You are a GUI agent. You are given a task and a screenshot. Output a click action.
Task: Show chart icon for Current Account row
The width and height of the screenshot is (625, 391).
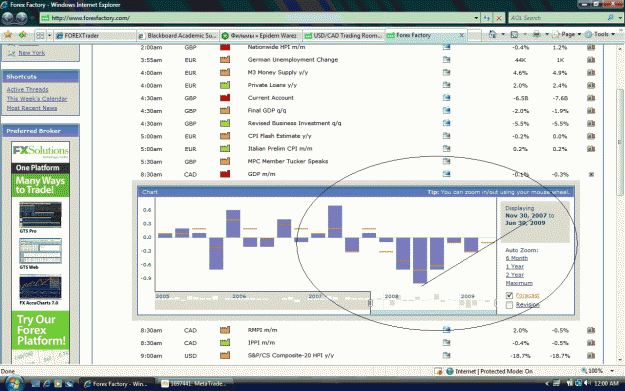click(591, 98)
